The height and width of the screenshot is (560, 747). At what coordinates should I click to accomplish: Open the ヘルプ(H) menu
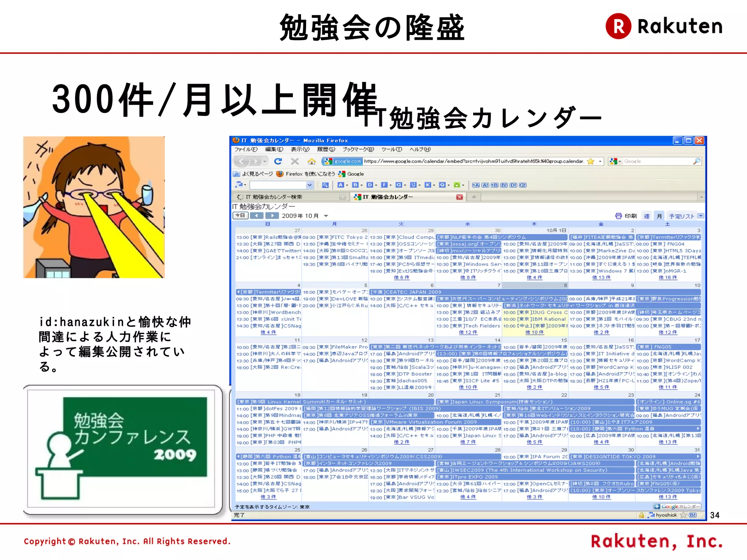tap(420, 149)
